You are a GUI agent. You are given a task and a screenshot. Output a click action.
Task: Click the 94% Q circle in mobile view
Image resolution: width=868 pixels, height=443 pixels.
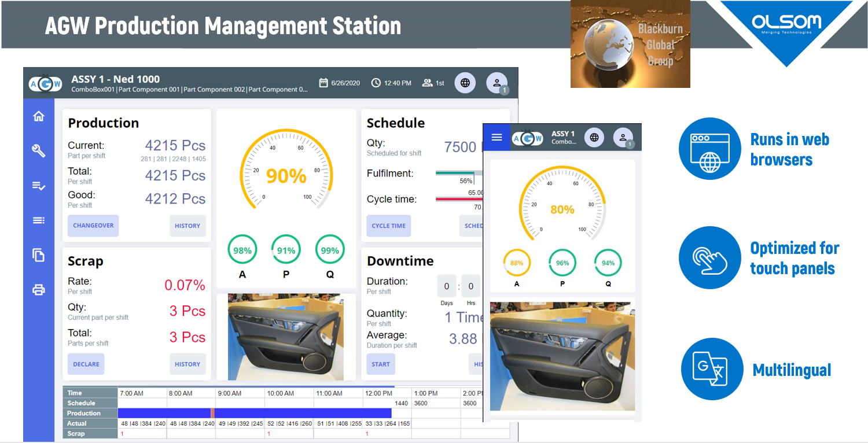pyautogui.click(x=608, y=263)
